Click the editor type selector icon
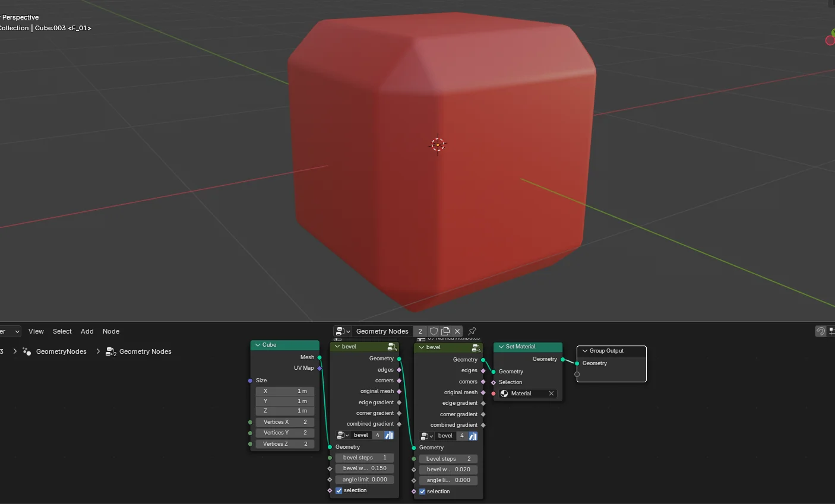Screen dimensions: 835x504 pos(9,331)
